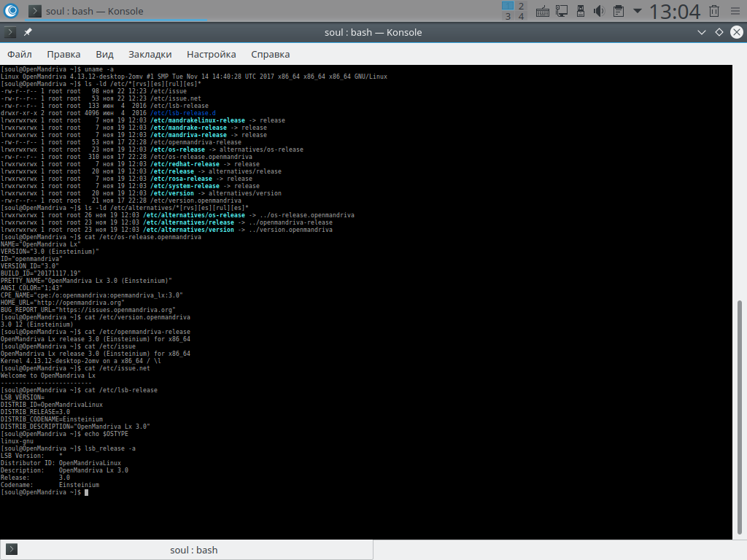Click the DISTRIB_CODENAME=Einsteinium line

[x=52, y=419]
